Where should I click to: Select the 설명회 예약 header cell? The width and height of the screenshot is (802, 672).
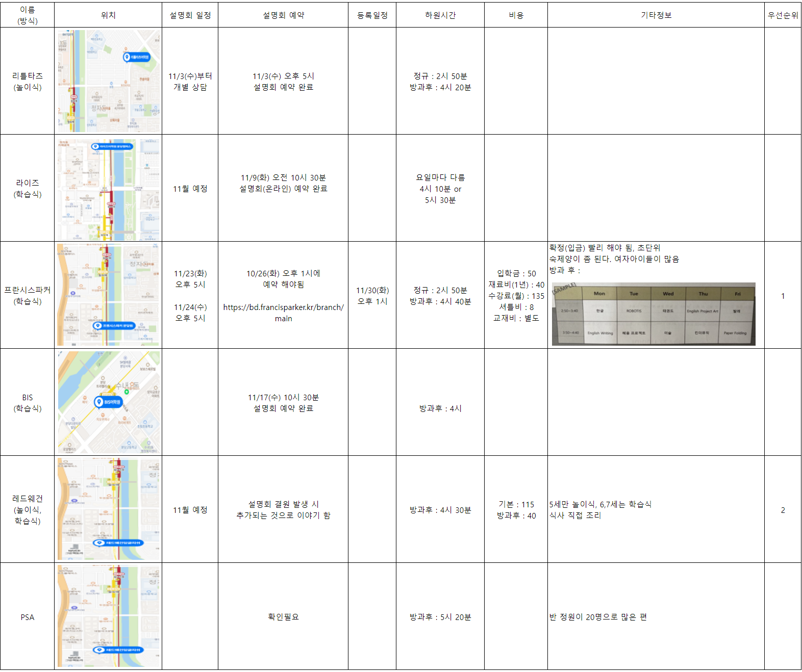pos(283,15)
